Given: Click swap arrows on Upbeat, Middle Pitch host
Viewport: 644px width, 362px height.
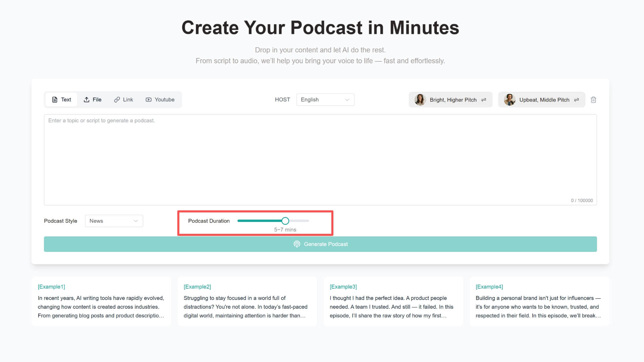Looking at the screenshot, I should [577, 100].
